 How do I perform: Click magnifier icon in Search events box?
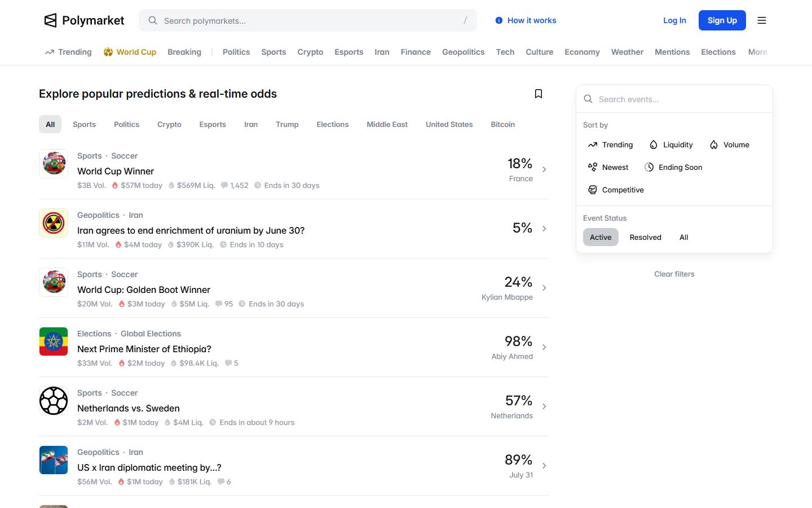pos(588,99)
